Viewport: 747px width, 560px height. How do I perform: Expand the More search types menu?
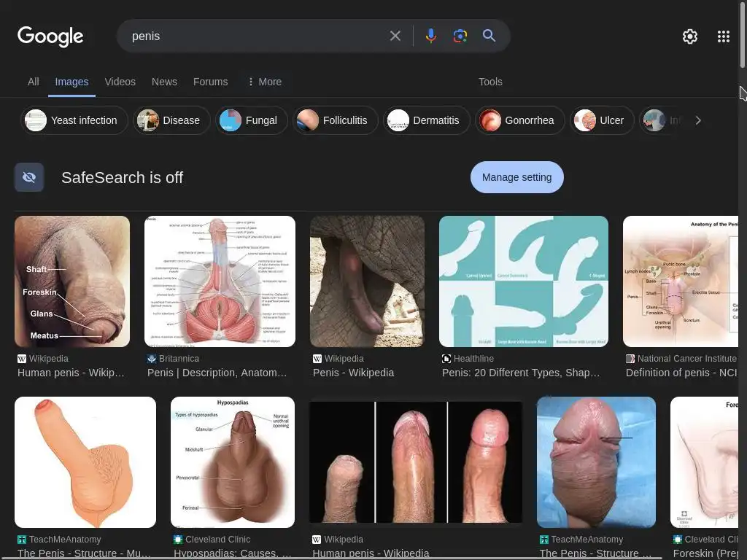click(x=264, y=82)
